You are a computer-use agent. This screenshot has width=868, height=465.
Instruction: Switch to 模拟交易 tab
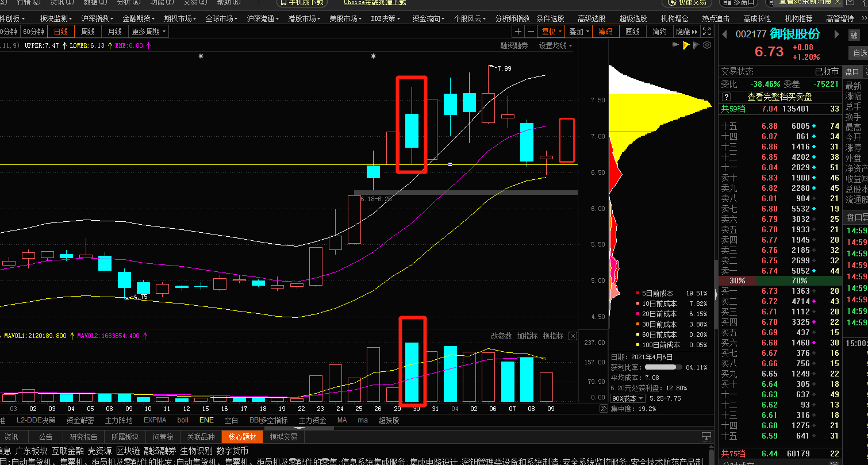click(283, 437)
